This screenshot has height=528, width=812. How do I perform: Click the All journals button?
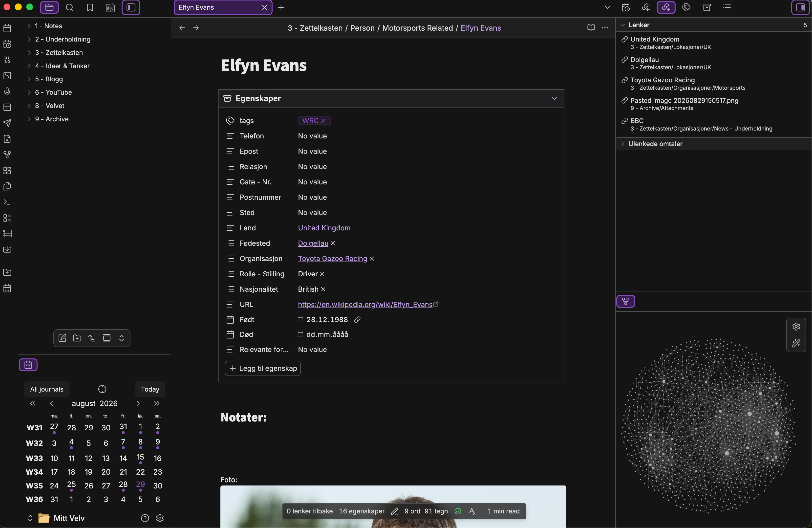click(47, 389)
